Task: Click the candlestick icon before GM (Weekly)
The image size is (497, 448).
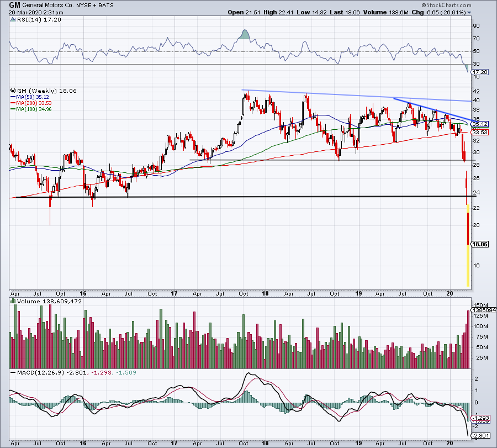Action: [x=13, y=91]
